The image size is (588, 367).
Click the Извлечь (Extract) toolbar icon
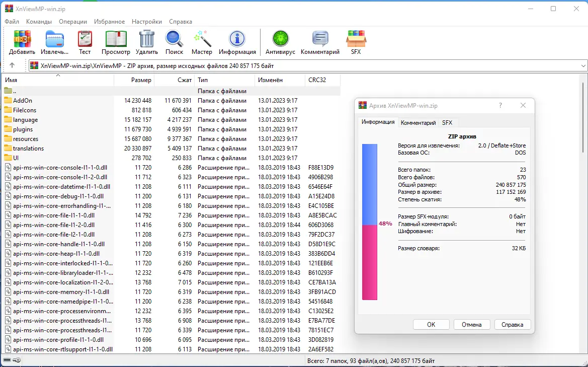click(55, 39)
